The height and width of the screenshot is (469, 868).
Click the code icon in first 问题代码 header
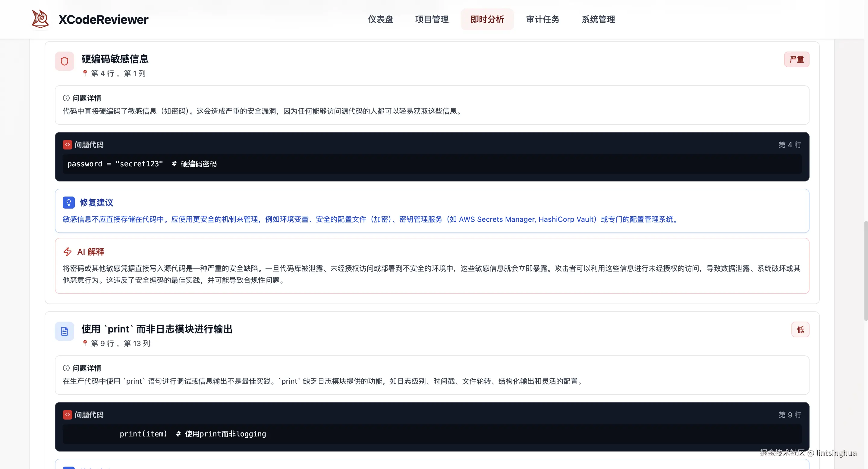coord(67,145)
